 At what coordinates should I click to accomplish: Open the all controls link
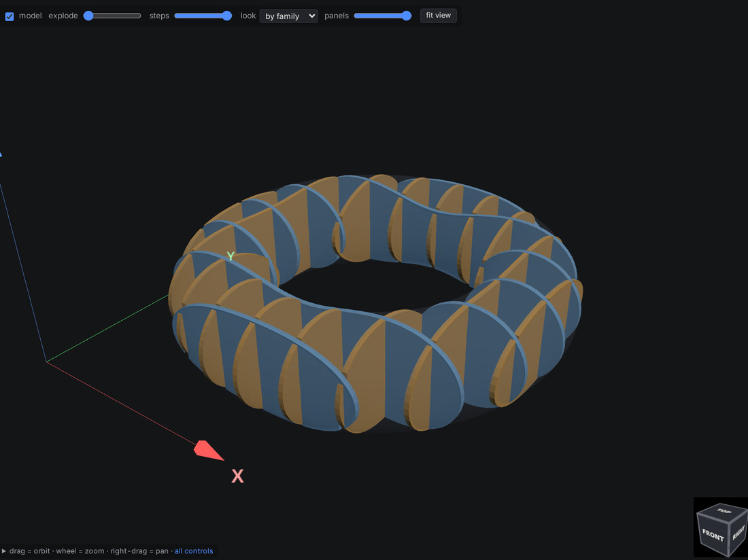194,551
